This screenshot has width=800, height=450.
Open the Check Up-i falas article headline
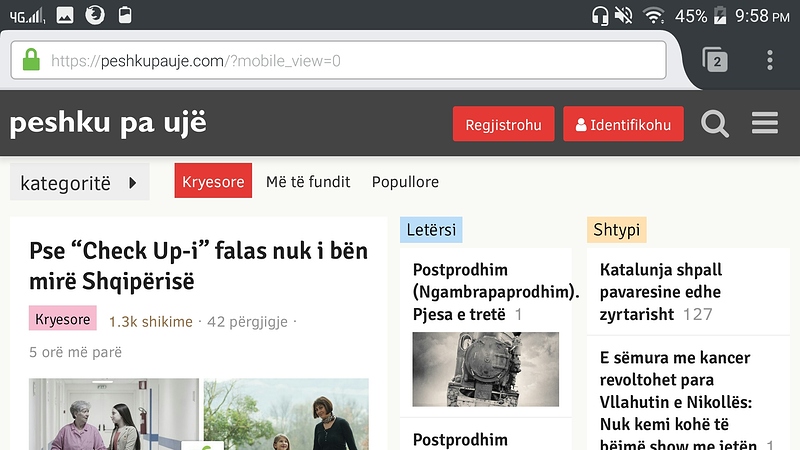198,264
